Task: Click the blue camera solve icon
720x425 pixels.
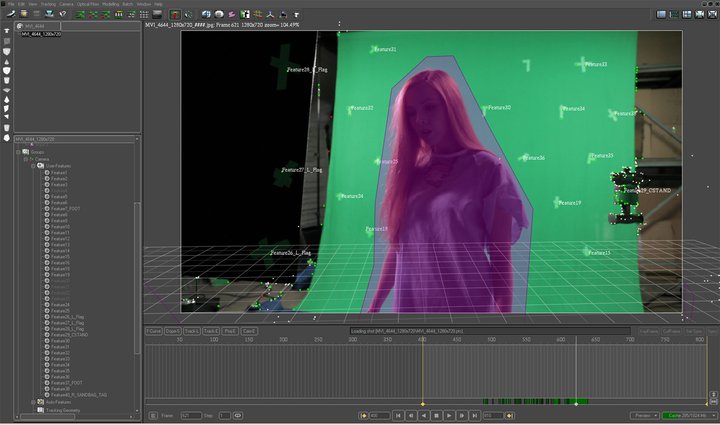Action: pos(206,15)
